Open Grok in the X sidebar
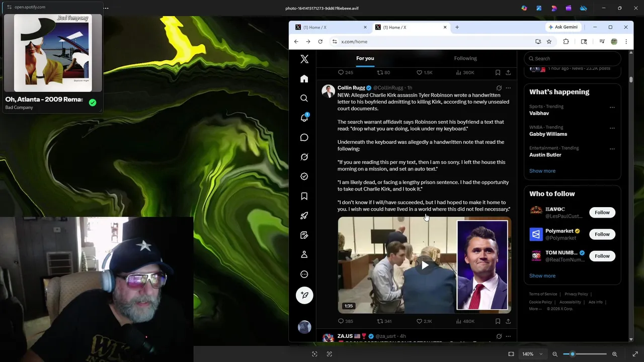The width and height of the screenshot is (644, 362). (304, 157)
